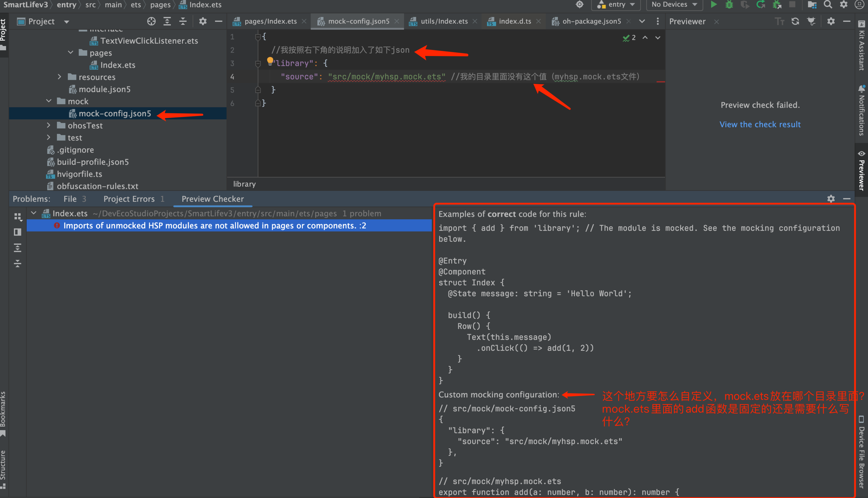Collapse the pages folder in tree
This screenshot has height=498, width=868.
pyautogui.click(x=71, y=53)
